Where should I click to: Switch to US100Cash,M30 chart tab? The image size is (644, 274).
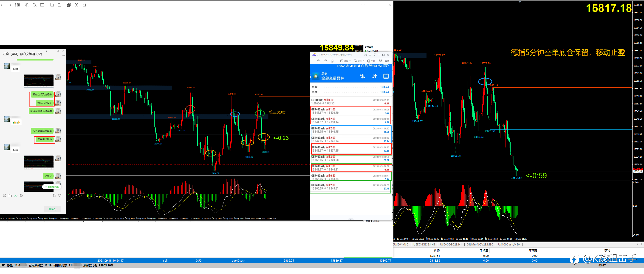pos(509,245)
